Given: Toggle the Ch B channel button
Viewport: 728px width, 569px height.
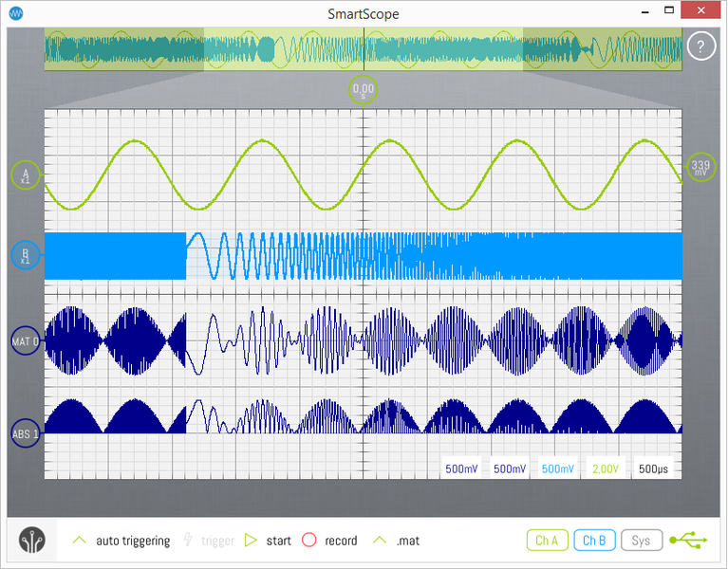Looking at the screenshot, I should (594, 541).
